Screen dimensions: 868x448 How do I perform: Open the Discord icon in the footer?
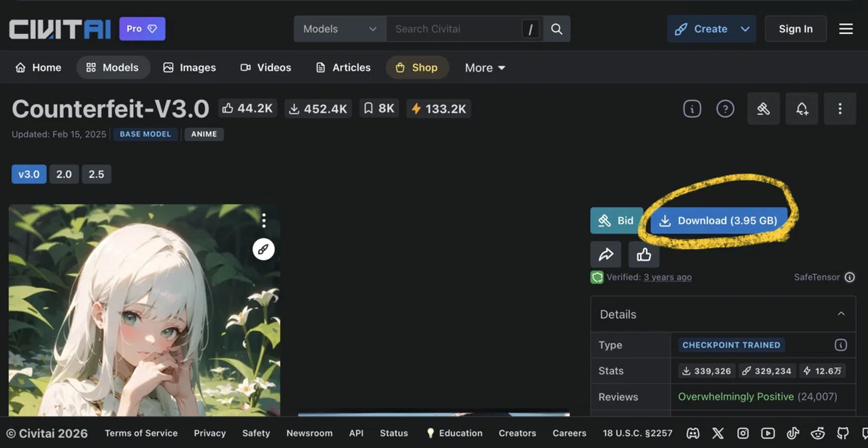click(693, 433)
